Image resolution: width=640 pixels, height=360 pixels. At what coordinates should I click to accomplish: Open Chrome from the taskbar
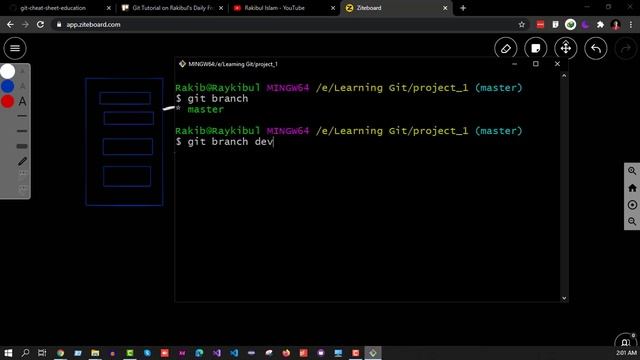coord(60,353)
